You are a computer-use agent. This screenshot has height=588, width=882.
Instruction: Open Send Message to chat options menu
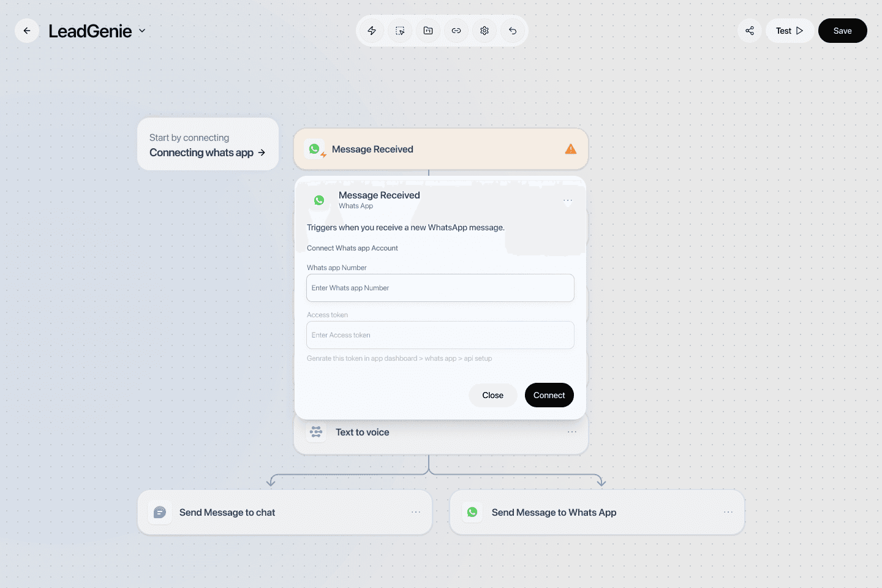click(x=416, y=512)
